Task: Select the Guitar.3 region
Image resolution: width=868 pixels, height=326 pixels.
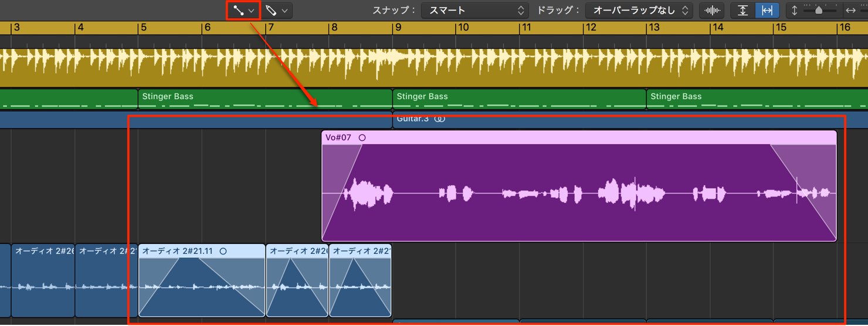Action: click(630, 119)
